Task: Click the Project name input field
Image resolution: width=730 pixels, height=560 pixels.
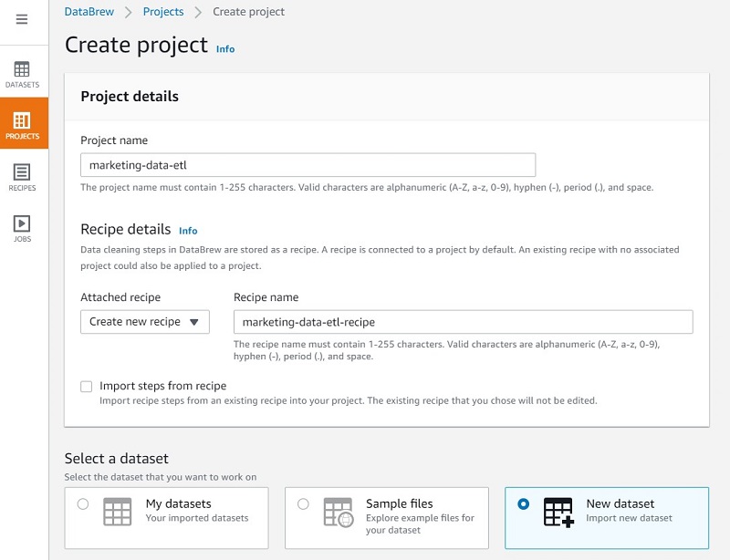Action: (308, 165)
